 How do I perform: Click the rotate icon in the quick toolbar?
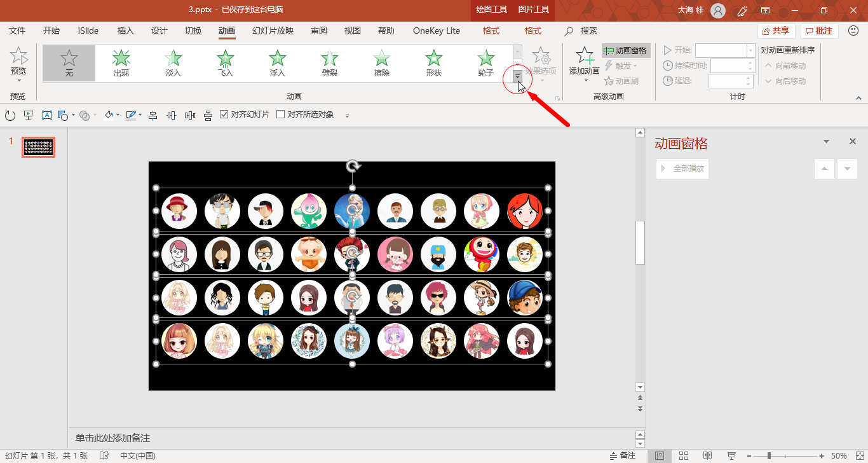coord(10,115)
